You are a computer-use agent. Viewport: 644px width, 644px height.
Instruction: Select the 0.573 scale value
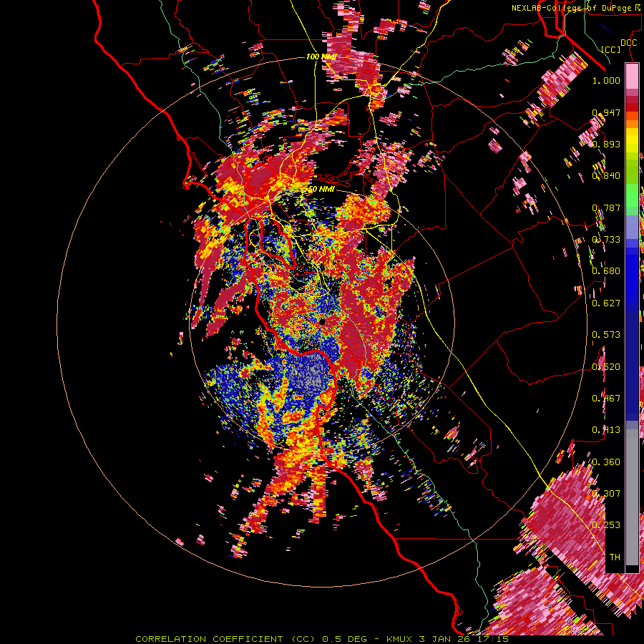point(606,335)
